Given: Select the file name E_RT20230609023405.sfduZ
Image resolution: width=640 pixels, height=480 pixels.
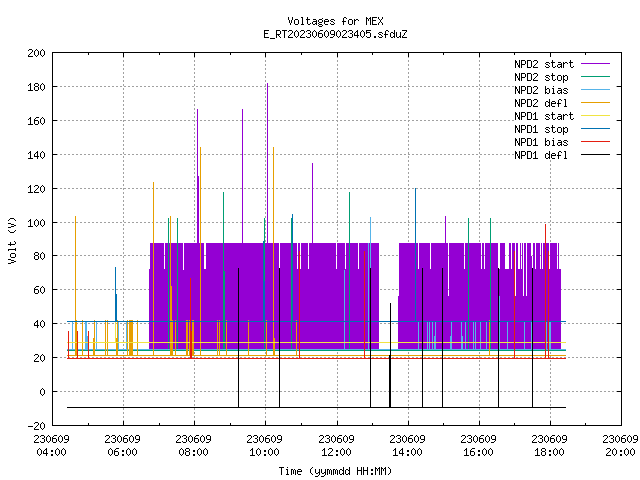Looking at the screenshot, I should tap(335, 34).
